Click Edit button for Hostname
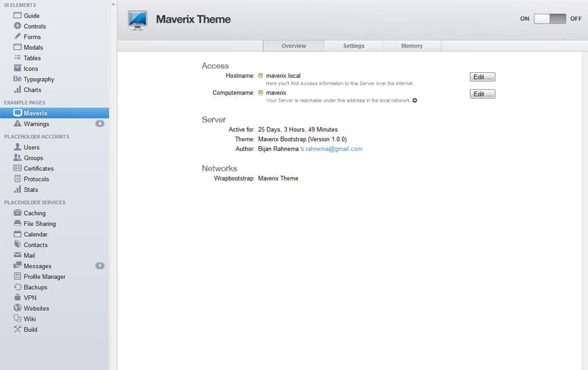The image size is (588, 370). pyautogui.click(x=482, y=77)
